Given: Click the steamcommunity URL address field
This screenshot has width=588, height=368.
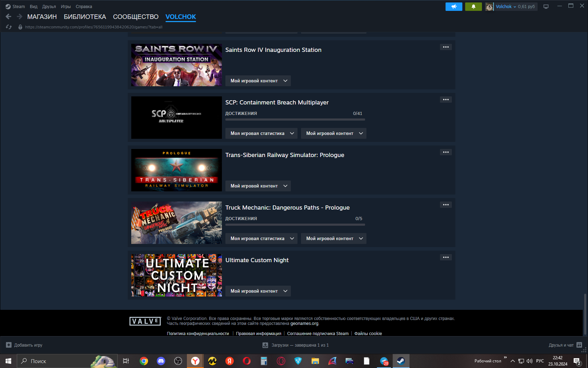Looking at the screenshot, I should point(94,27).
